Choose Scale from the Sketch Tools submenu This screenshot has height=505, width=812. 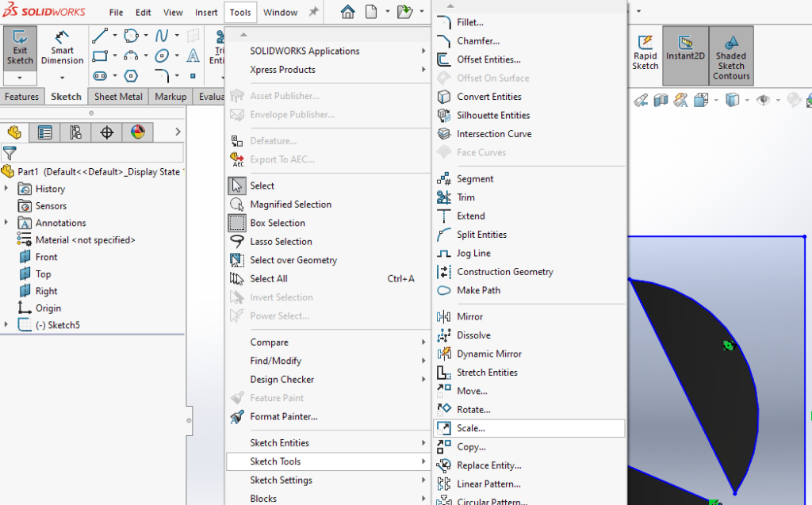[x=471, y=428]
